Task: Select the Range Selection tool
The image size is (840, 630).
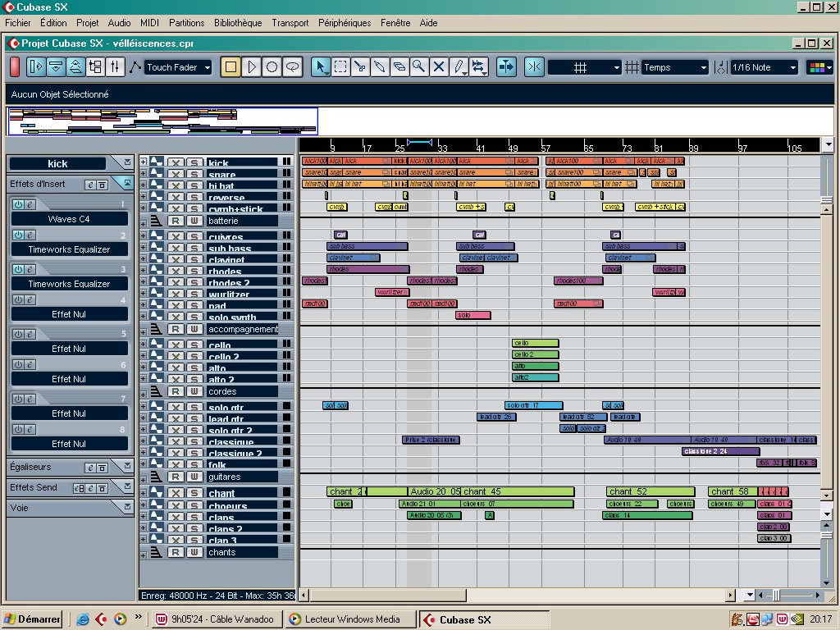Action: click(340, 67)
